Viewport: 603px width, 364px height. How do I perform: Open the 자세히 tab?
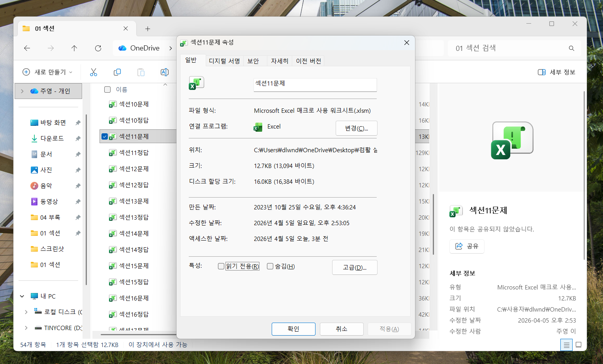[279, 61]
